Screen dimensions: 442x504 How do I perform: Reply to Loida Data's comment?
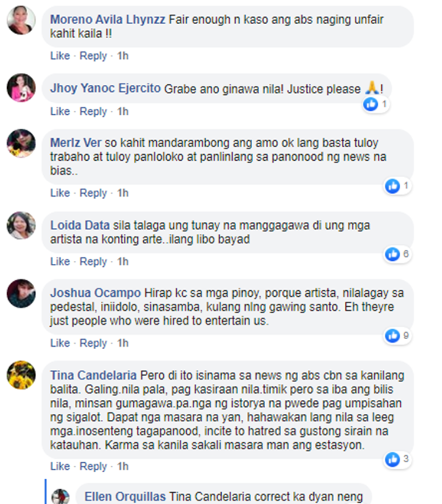(x=93, y=261)
